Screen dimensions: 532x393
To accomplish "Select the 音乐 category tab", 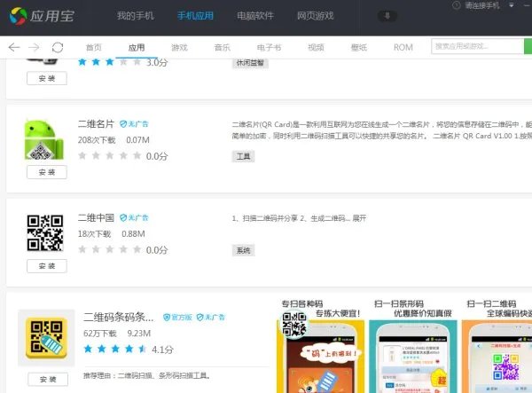I will pyautogui.click(x=223, y=47).
